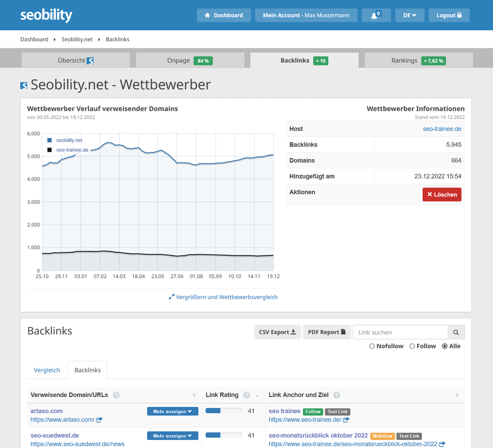Open the DE language dropdown

point(410,15)
